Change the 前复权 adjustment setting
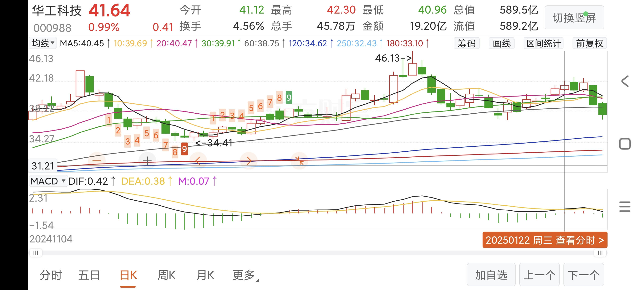644x290 pixels. pyautogui.click(x=589, y=43)
